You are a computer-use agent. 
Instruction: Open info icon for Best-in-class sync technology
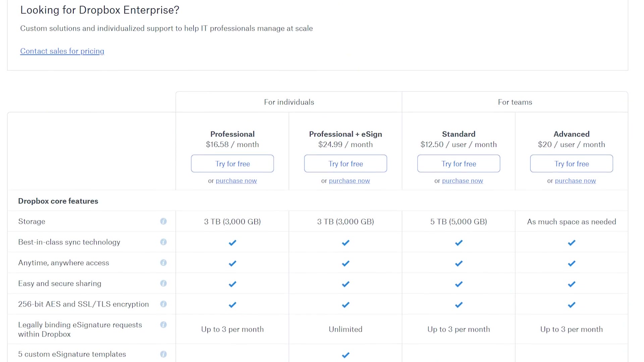pyautogui.click(x=163, y=242)
